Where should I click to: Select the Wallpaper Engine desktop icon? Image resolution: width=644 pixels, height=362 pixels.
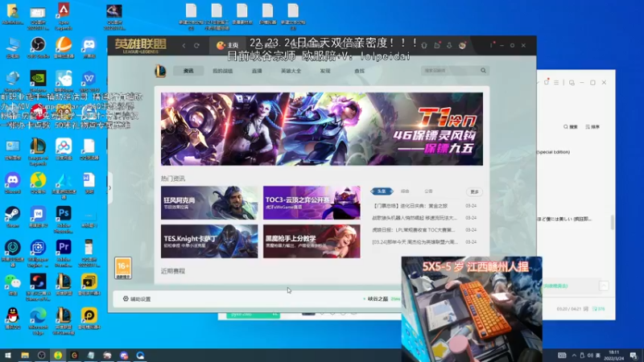pos(38,253)
